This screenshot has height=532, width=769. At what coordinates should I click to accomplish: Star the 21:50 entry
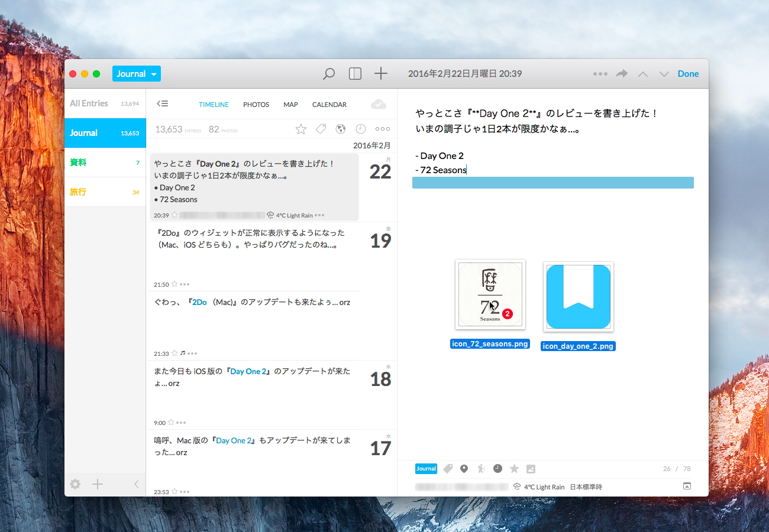175,284
